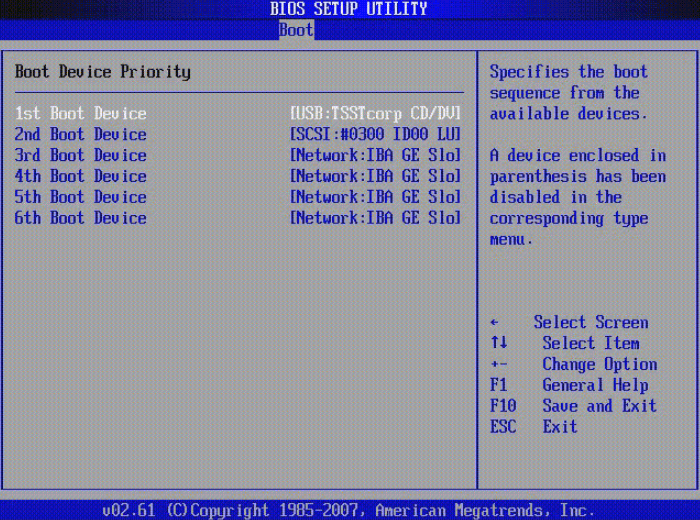Open the 4th Boot Device Network value
The image size is (700, 520).
click(x=375, y=177)
